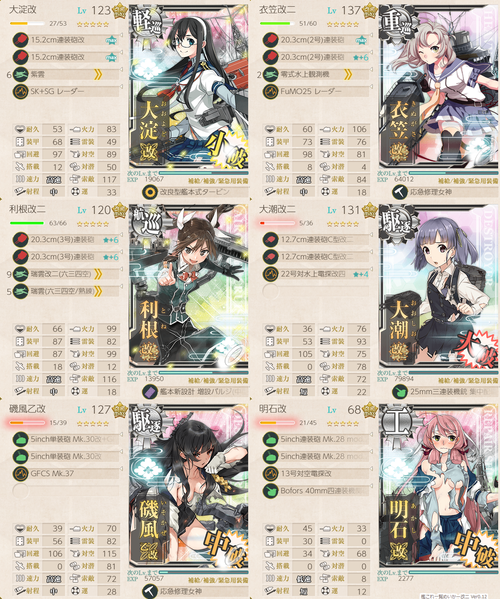500x599 pixels.
Task: Open the 明石改 ship card portrait
Action: click(439, 486)
